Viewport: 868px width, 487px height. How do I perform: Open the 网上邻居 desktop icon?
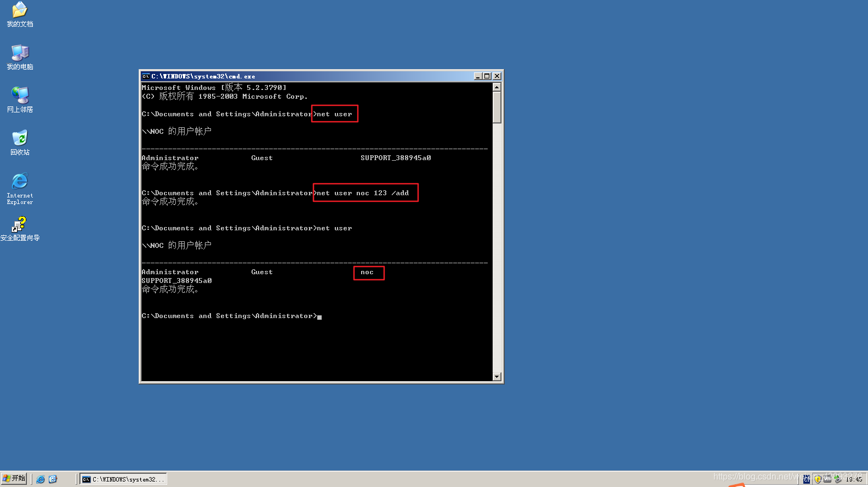(x=20, y=100)
